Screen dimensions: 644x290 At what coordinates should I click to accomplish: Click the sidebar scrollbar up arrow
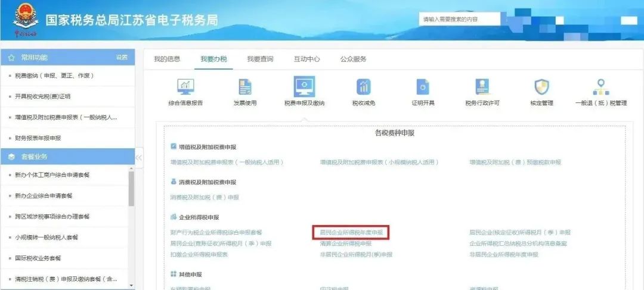click(x=131, y=168)
